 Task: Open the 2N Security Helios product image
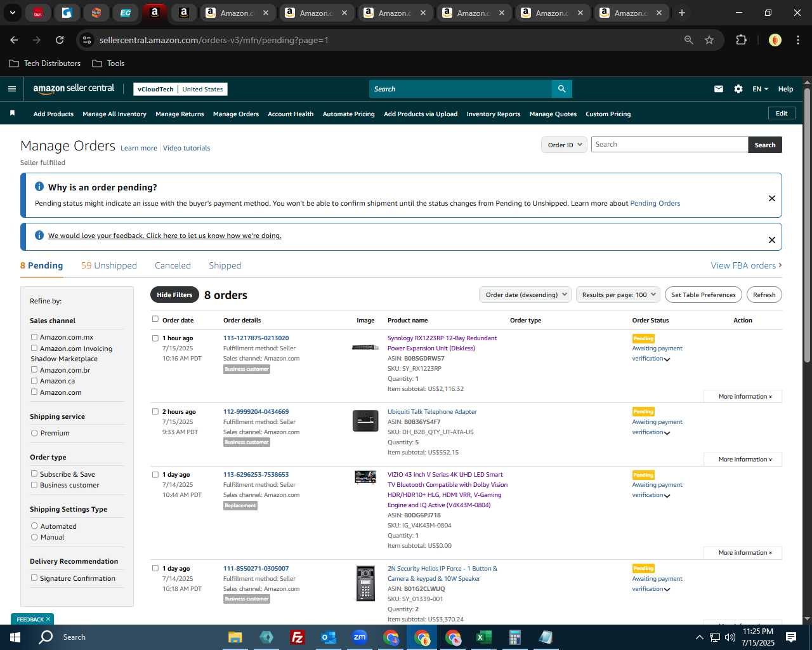coord(365,583)
